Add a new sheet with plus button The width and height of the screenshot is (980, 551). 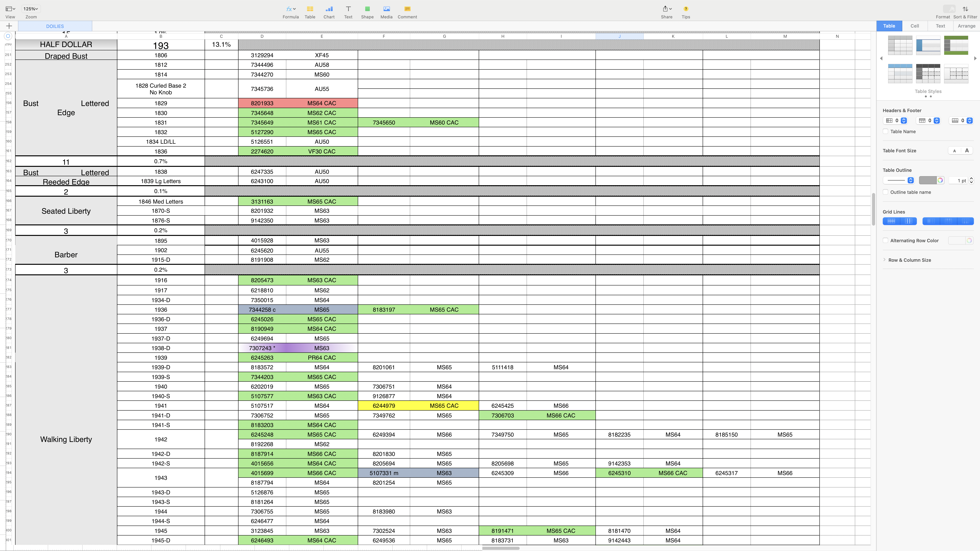(x=9, y=26)
